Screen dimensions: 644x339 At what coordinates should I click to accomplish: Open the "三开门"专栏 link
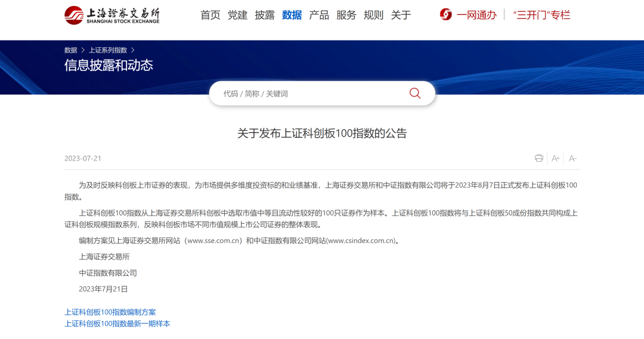[x=541, y=15]
